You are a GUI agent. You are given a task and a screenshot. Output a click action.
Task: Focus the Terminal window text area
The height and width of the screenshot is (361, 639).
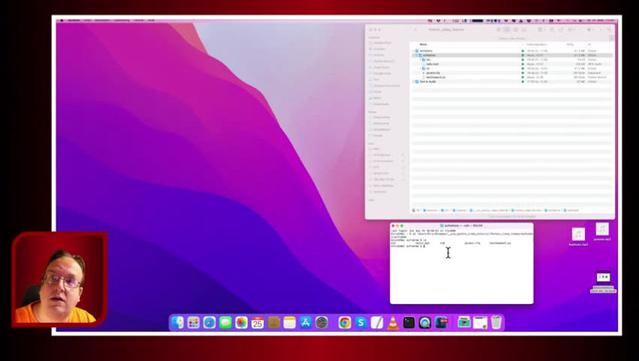pos(461,266)
